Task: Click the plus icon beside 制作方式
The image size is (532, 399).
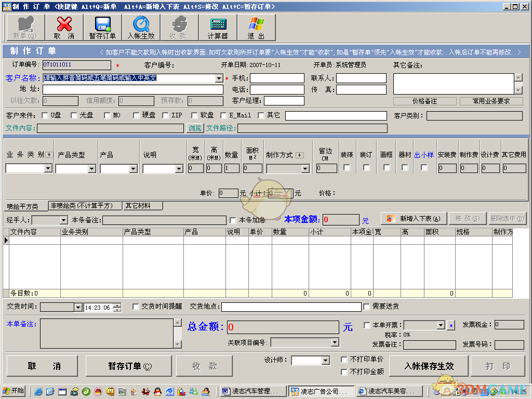Action: click(299, 155)
